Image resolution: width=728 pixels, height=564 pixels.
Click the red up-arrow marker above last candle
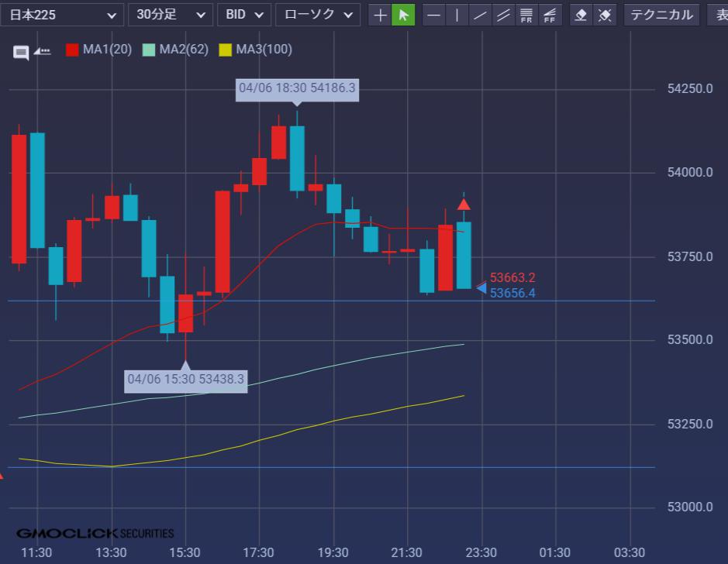pyautogui.click(x=464, y=205)
